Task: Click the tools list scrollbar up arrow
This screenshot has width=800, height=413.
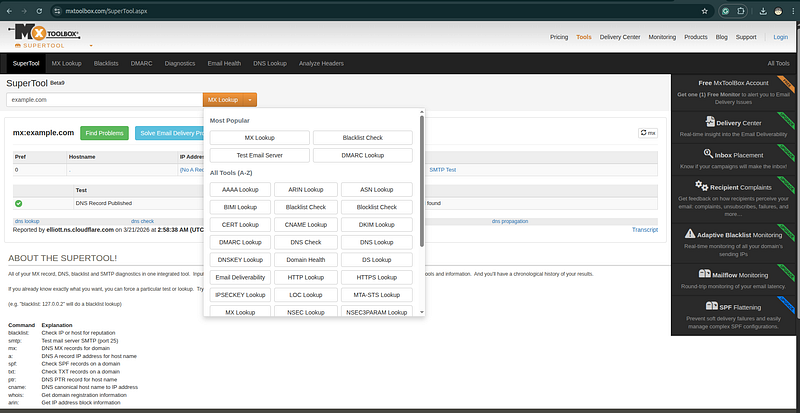Action: point(421,111)
